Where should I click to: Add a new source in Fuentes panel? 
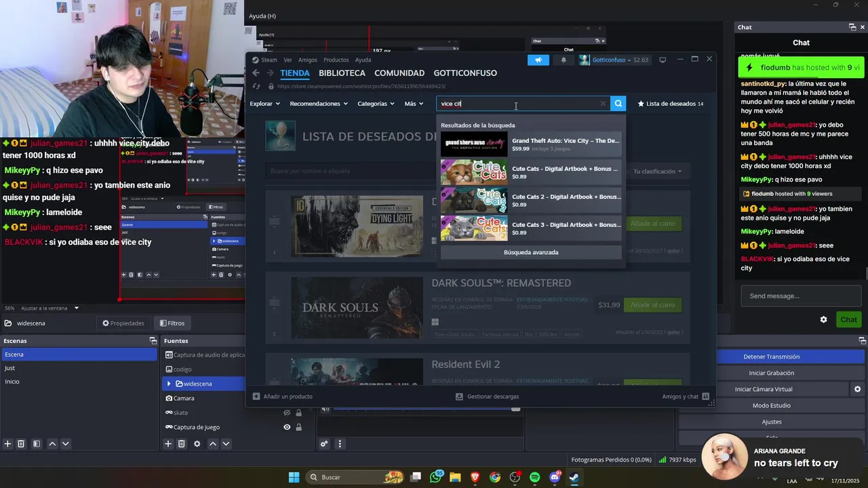(168, 444)
